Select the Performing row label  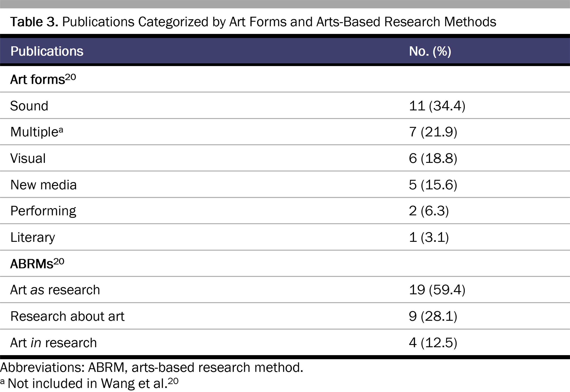coord(43,211)
